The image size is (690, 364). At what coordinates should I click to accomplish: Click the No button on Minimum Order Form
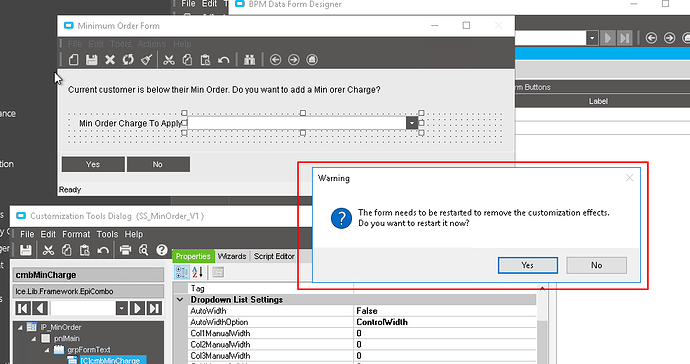coord(158,164)
